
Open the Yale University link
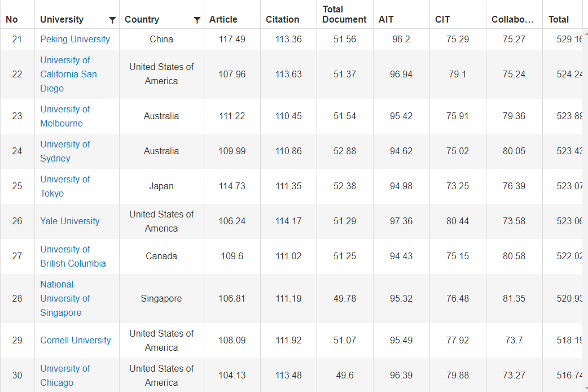(x=70, y=221)
